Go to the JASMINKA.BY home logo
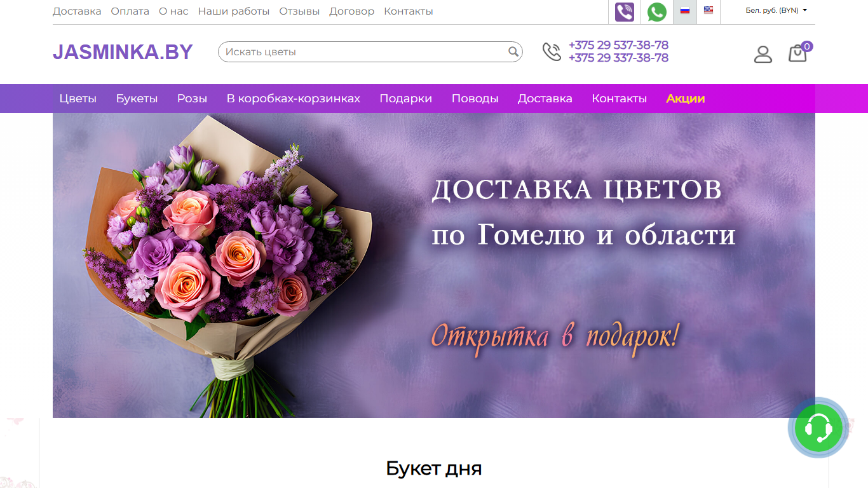This screenshot has height=488, width=868. [x=123, y=52]
